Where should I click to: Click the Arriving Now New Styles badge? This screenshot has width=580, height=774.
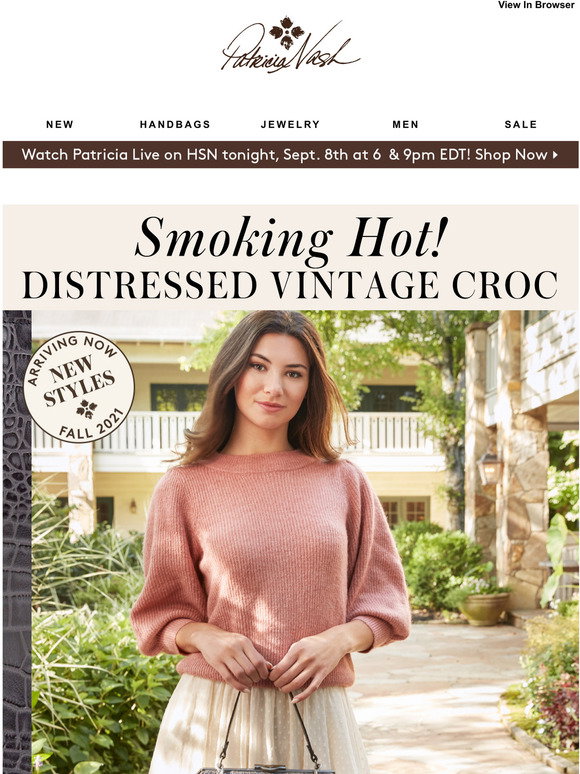coord(79,387)
